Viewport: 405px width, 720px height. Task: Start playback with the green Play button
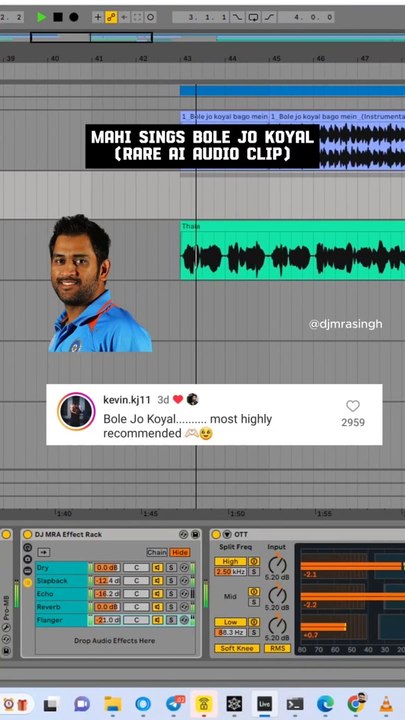tap(42, 17)
